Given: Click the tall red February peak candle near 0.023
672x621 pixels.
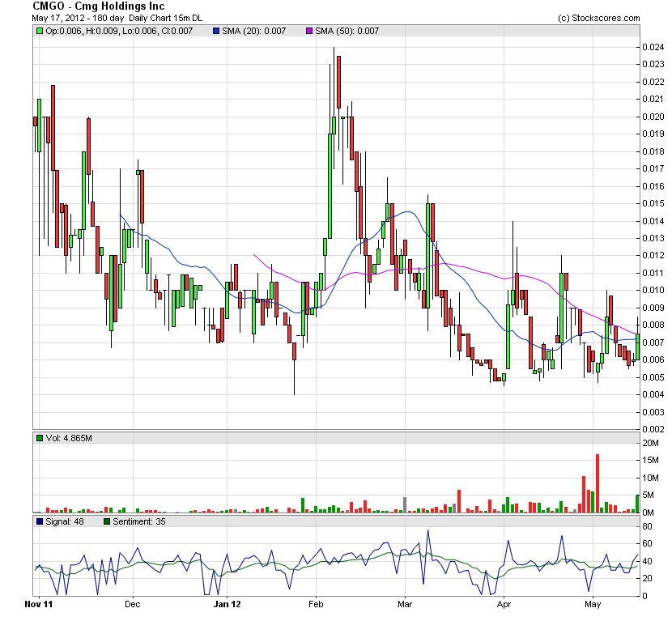Looking at the screenshot, I should coord(338,82).
